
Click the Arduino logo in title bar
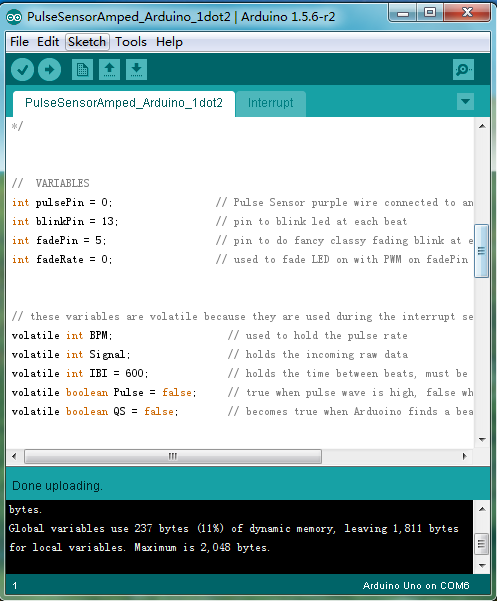coord(14,17)
